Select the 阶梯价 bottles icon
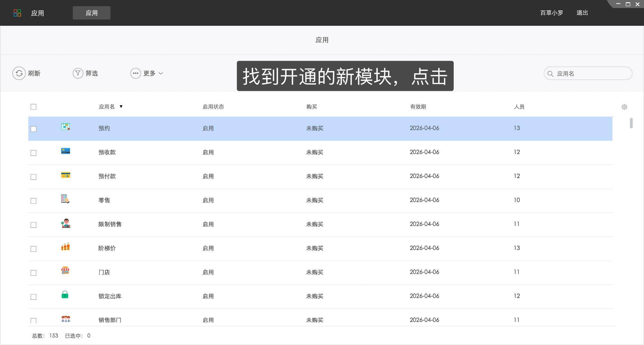 pos(65,248)
